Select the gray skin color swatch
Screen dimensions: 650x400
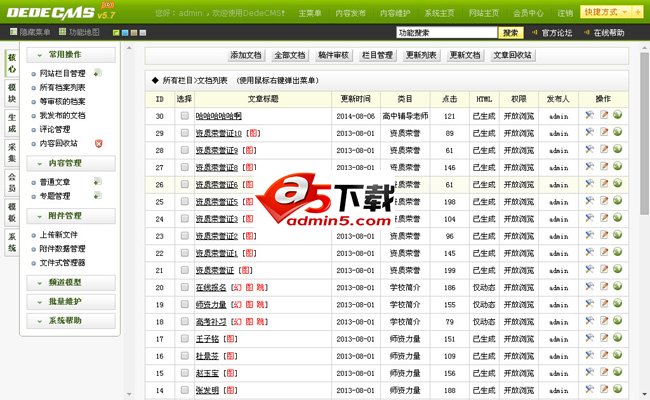tap(143, 32)
